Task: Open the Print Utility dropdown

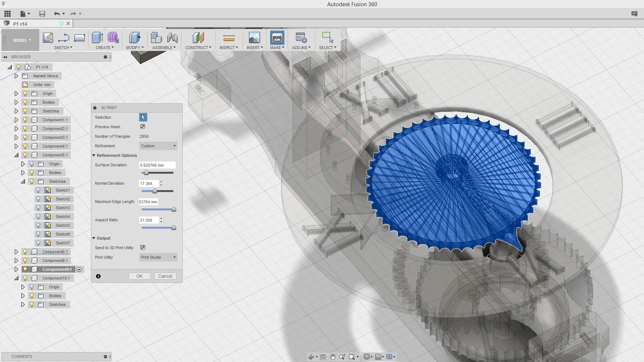Action: click(158, 257)
